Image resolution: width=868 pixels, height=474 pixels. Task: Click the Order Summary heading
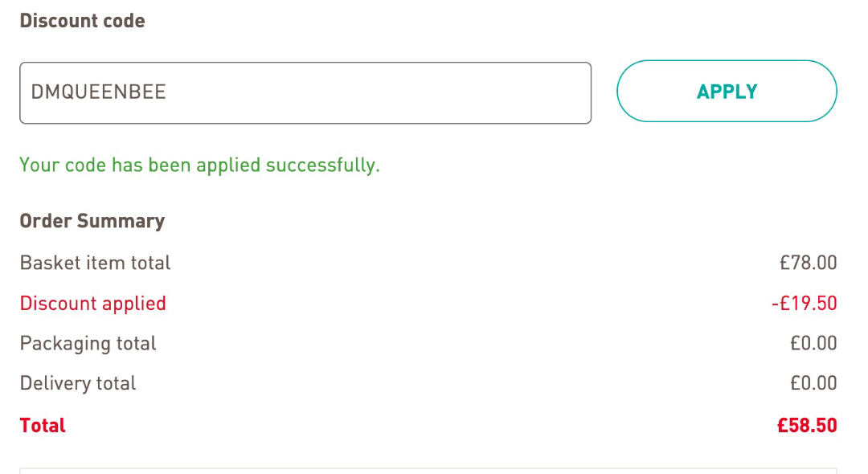pos(92,221)
